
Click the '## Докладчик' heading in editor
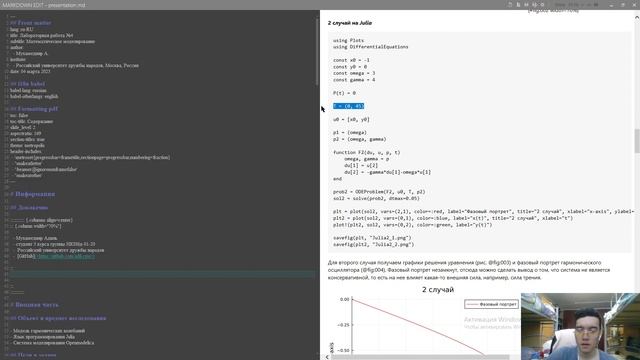coord(29,208)
